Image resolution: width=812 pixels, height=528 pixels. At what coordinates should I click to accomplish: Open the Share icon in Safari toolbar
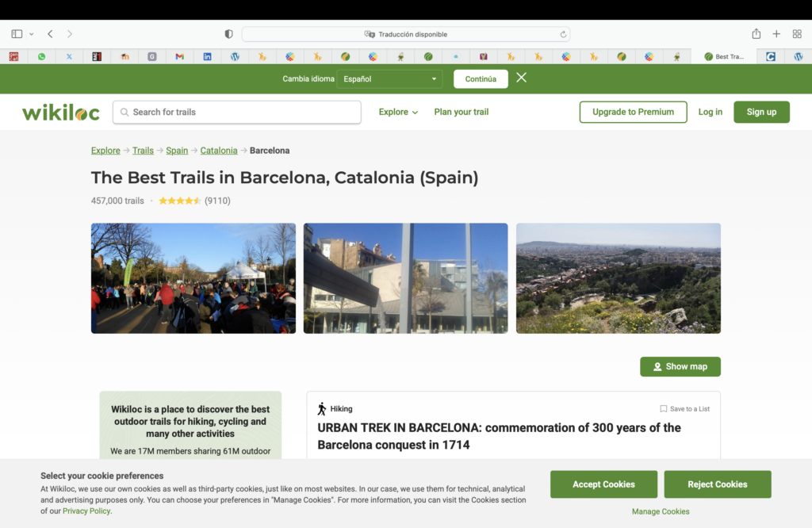[756, 33]
